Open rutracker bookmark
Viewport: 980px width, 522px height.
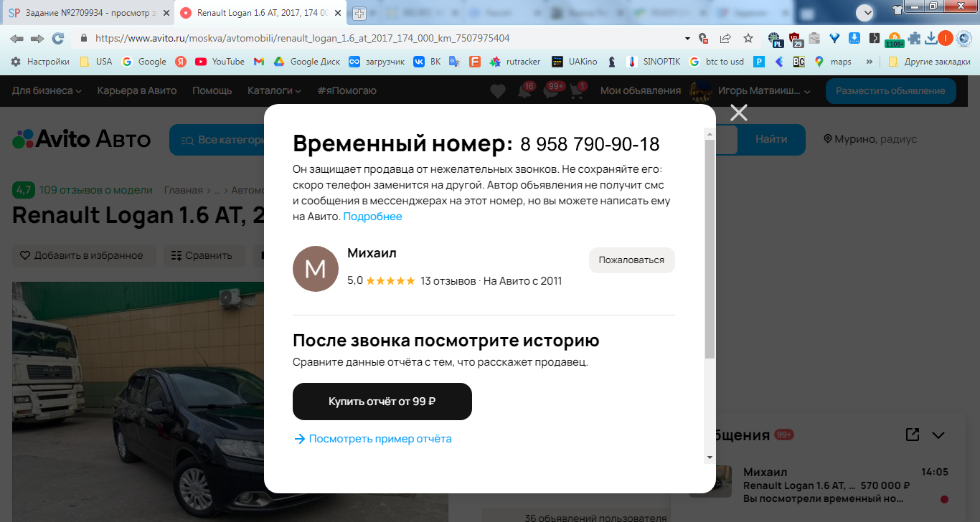[515, 62]
